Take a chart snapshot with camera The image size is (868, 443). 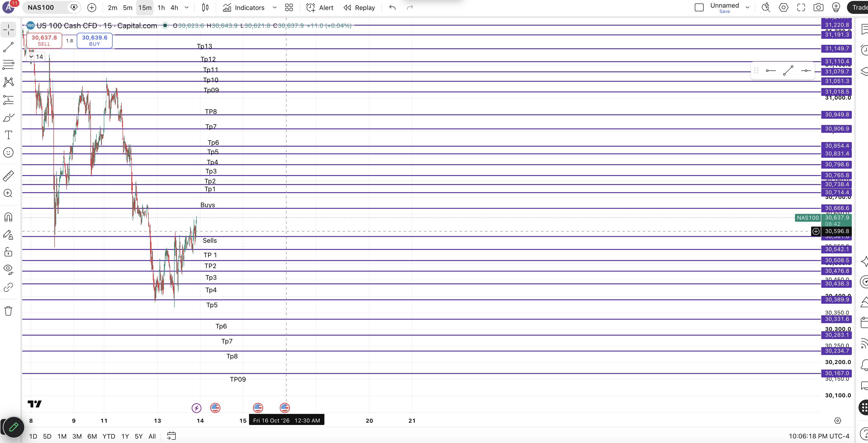point(818,8)
